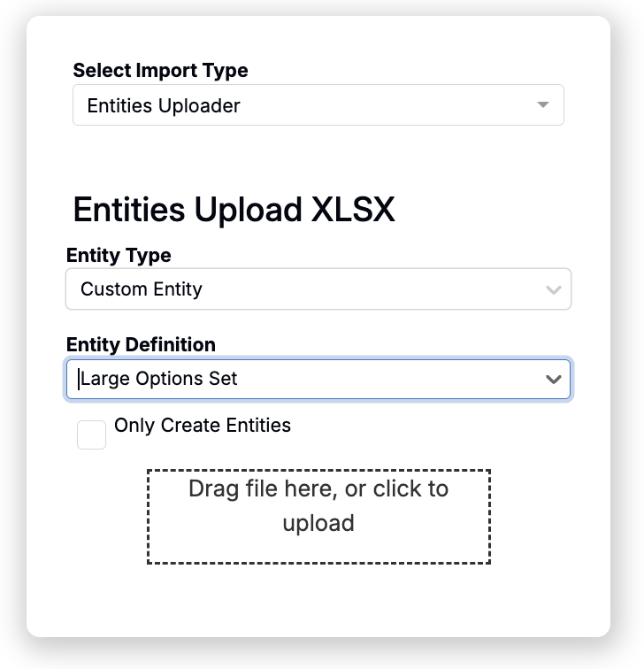Click the "Custom Entity" selected value
The height and width of the screenshot is (669, 644).
[142, 289]
